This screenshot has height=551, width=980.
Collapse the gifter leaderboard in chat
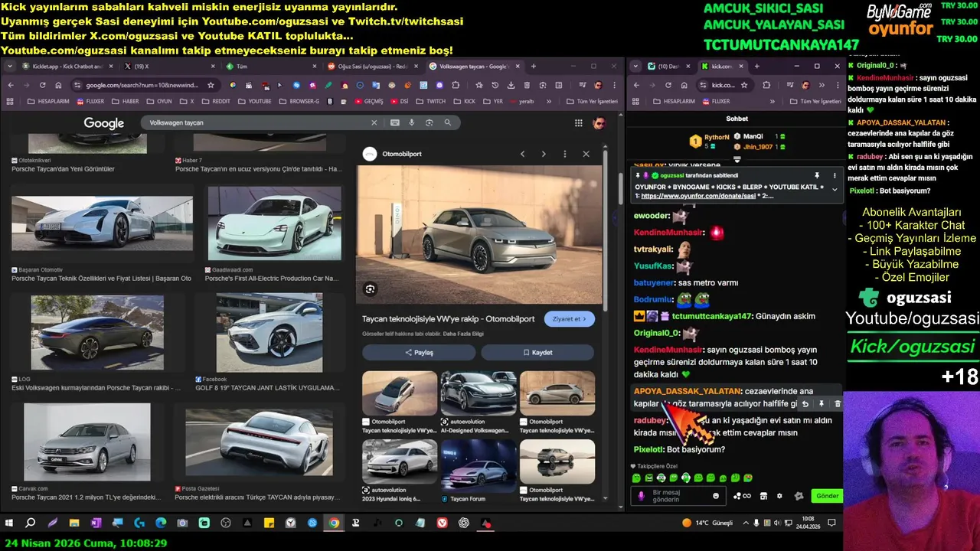(737, 159)
